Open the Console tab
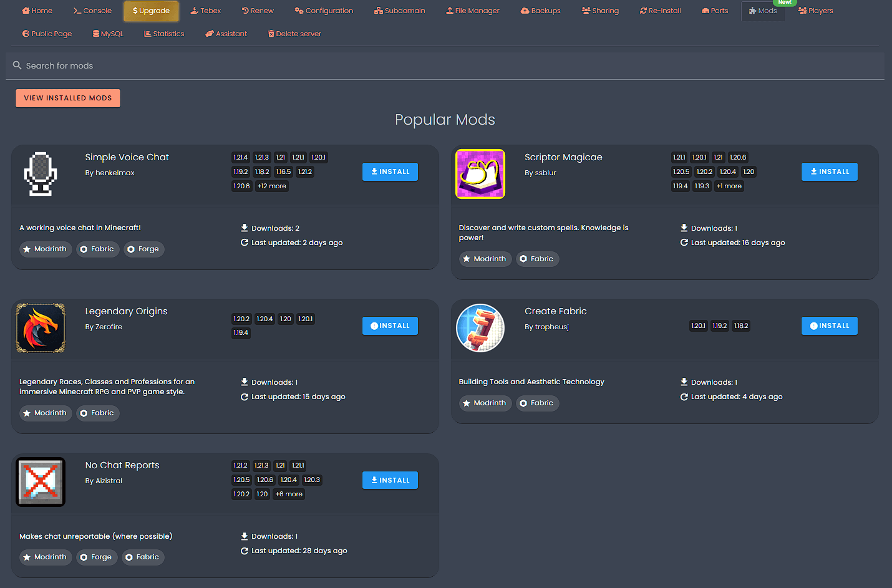 pos(92,11)
